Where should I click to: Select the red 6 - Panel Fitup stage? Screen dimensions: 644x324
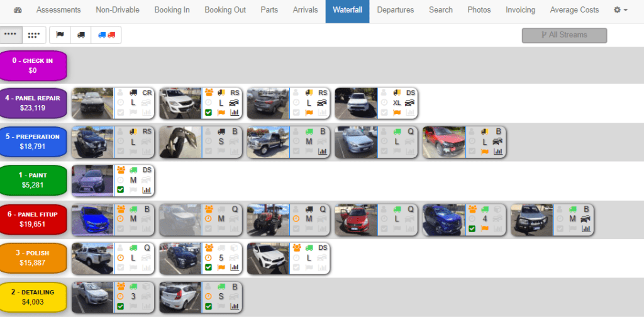point(33,220)
